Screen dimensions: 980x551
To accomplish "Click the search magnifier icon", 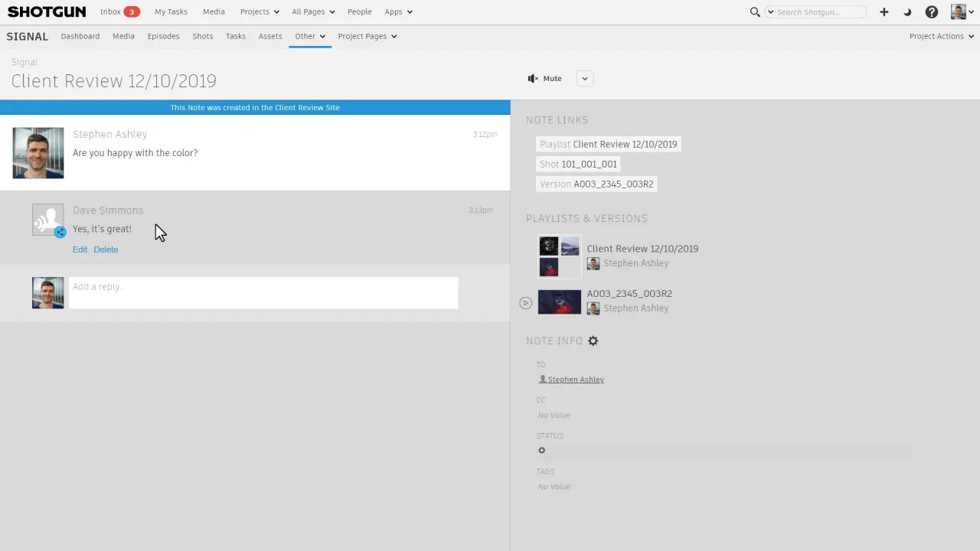I will tap(755, 11).
